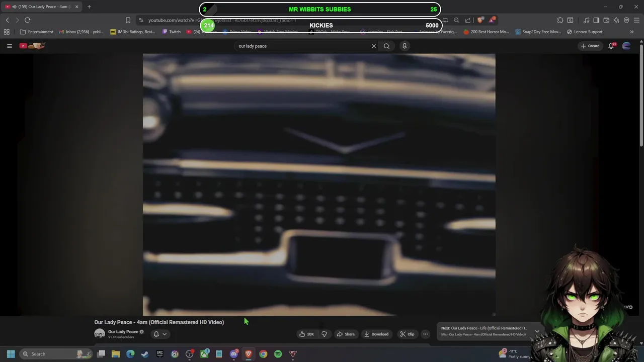Expand the 'Next: Our Lady Peace - Life' playlist panel
The height and width of the screenshot is (362, 644).
click(x=537, y=331)
